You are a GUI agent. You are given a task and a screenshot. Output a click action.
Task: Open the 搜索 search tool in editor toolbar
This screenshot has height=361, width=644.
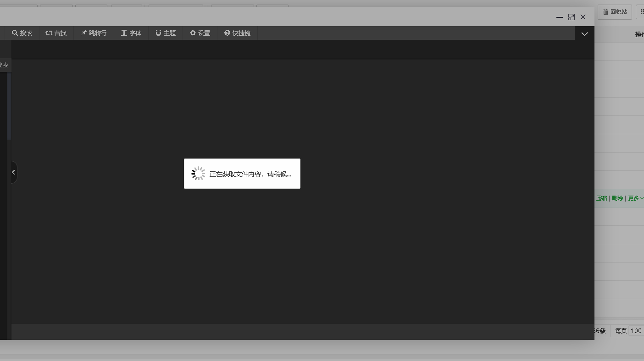tap(22, 33)
